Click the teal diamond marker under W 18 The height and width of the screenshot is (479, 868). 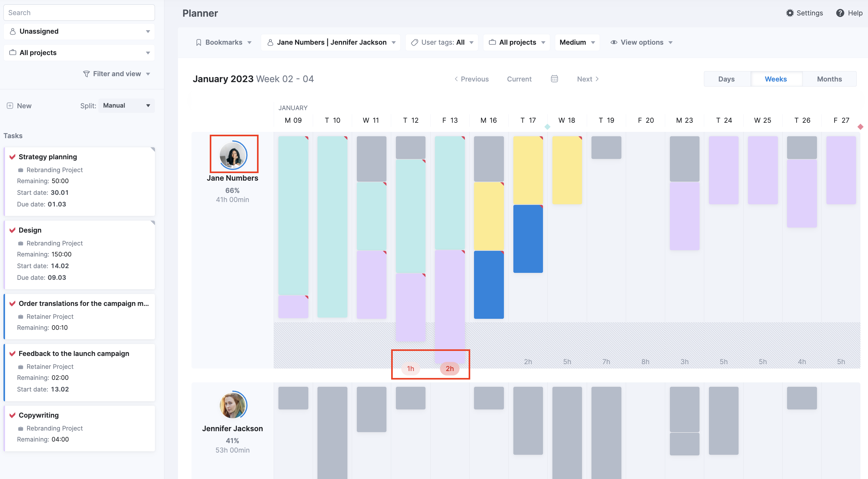coord(547,127)
